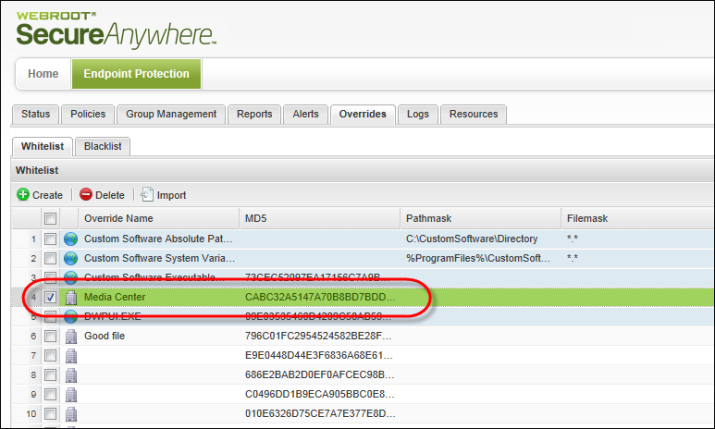Select the Good file override name
Screen dimensions: 715x429
tap(104, 336)
